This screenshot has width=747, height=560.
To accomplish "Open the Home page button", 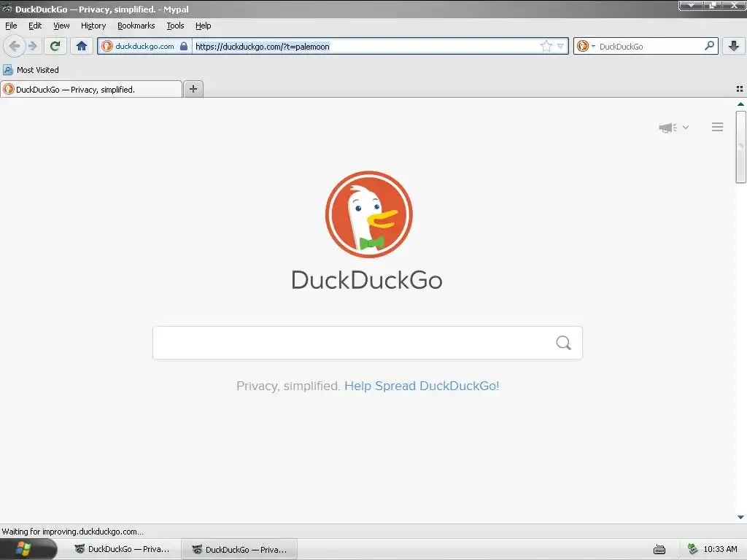I will tap(82, 46).
